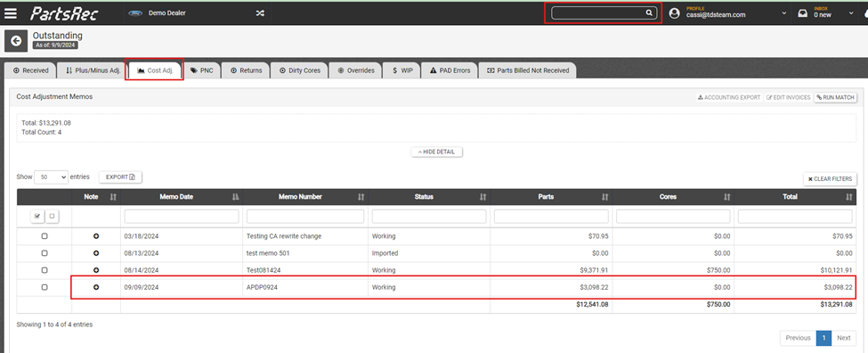Click the CLEAR FILTERS button
Image resolution: width=868 pixels, height=353 pixels.
pyautogui.click(x=831, y=179)
